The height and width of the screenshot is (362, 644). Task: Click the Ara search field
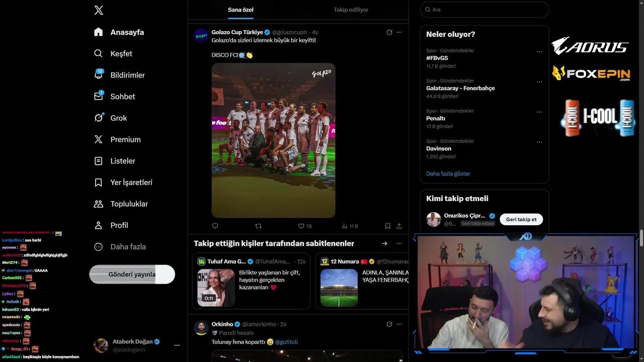click(x=484, y=10)
